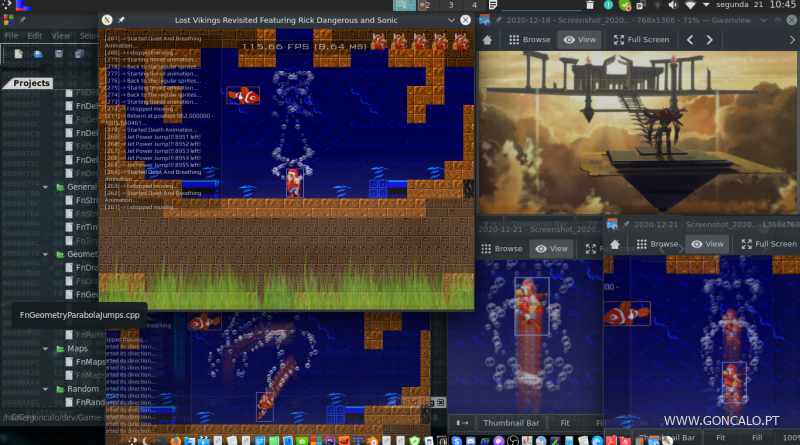Open the Wi-Fi network tray icon
The height and width of the screenshot is (445, 800).
(x=690, y=5)
